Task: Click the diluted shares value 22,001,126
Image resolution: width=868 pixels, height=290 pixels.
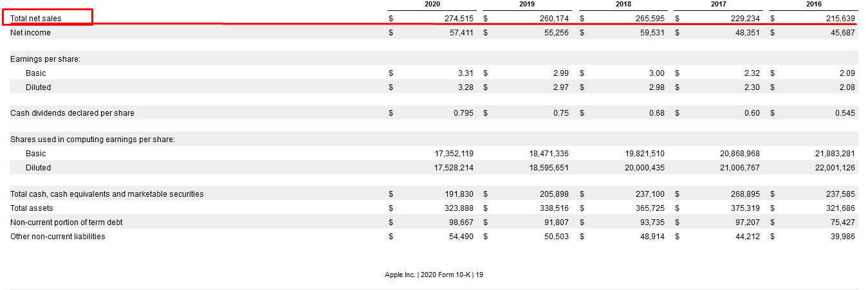Action: click(x=836, y=168)
